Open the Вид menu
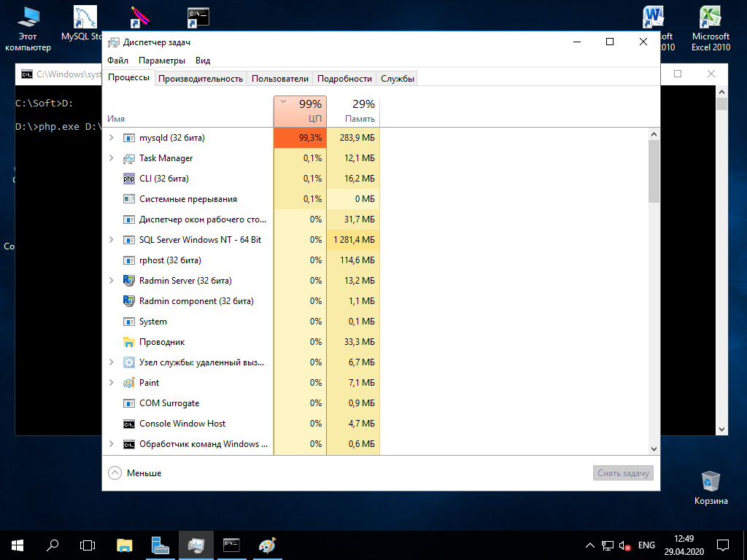 [203, 61]
